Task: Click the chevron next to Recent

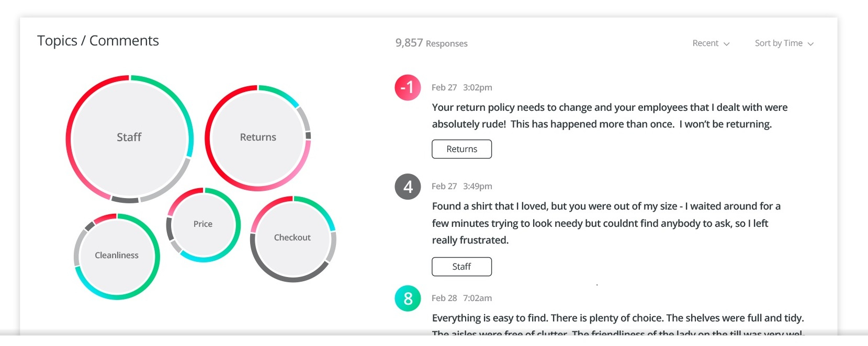Action: tap(727, 44)
